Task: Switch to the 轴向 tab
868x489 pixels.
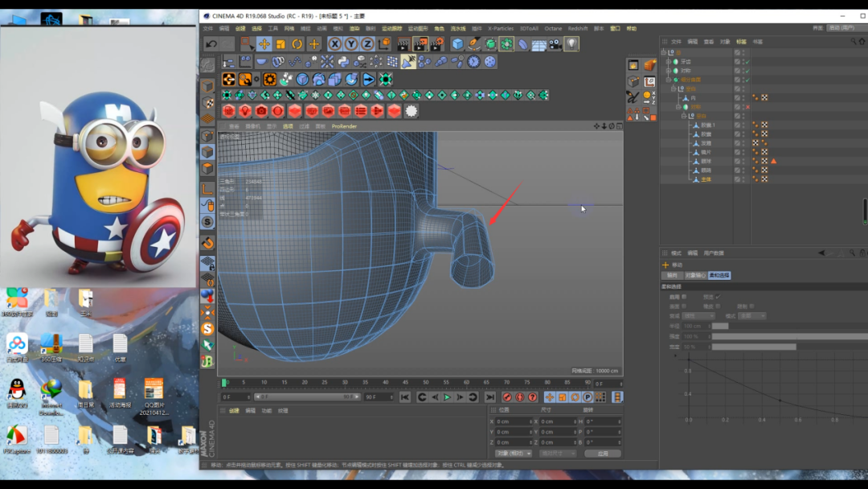Action: (x=672, y=275)
